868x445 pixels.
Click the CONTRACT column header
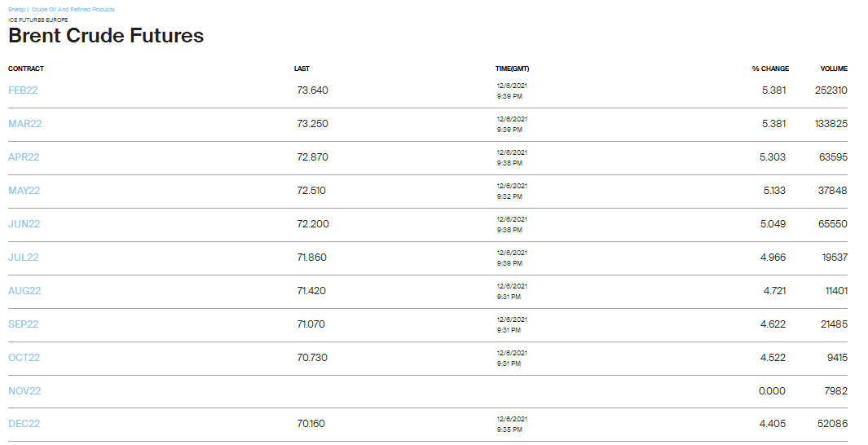click(26, 68)
